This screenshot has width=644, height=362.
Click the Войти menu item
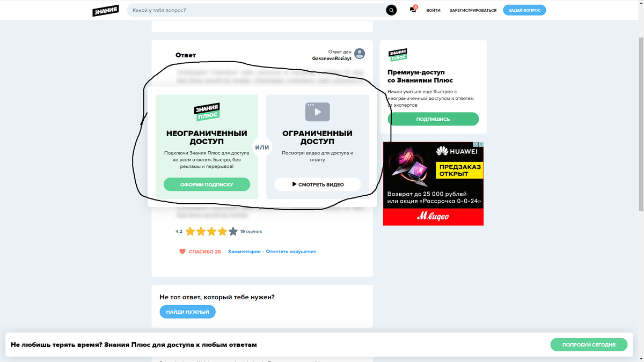[434, 10]
